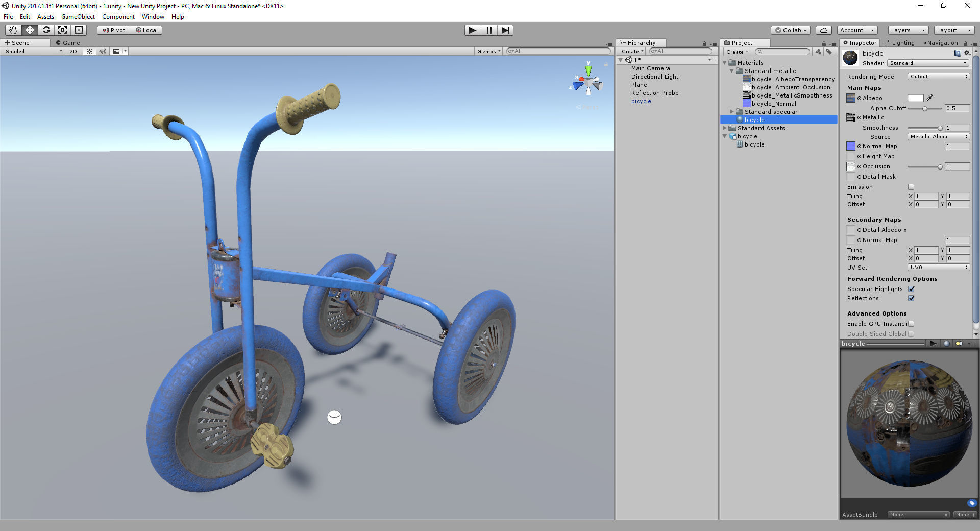Switch to the Lighting tab
This screenshot has width=980, height=531.
(x=899, y=43)
